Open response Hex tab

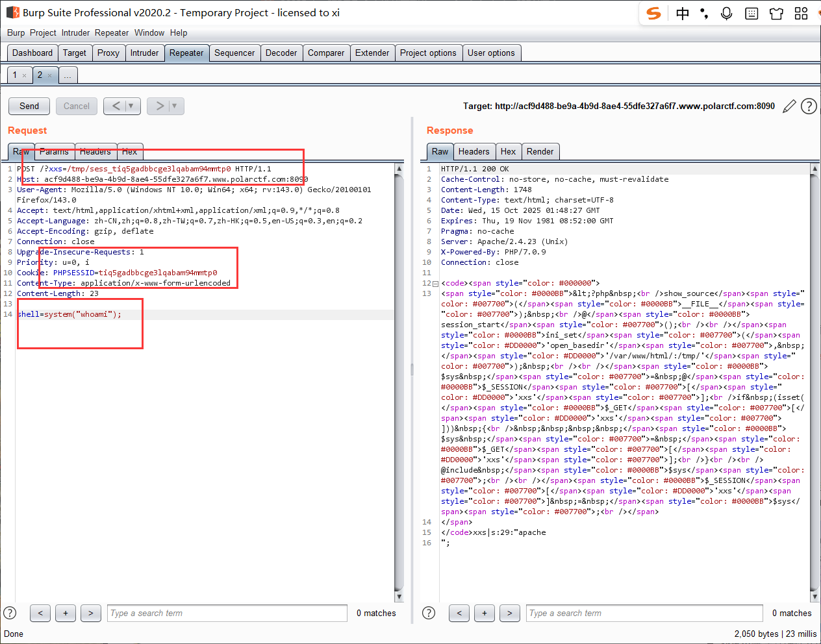tap(508, 151)
